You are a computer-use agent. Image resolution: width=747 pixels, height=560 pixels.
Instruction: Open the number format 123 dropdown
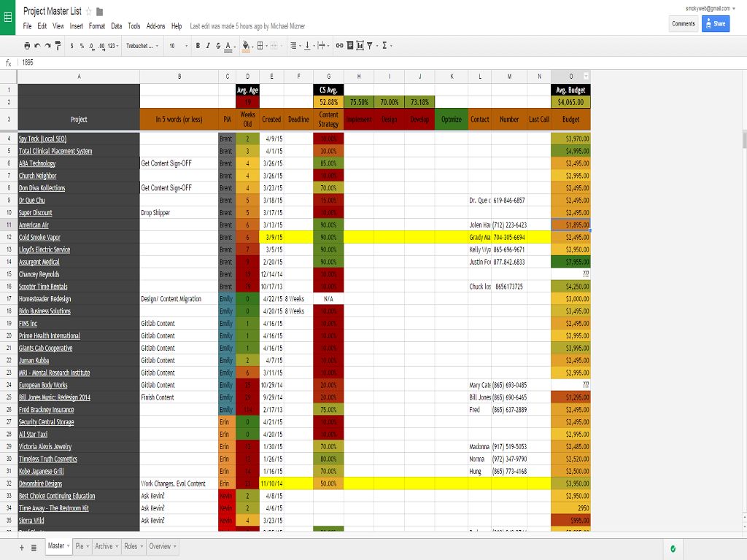(x=113, y=46)
